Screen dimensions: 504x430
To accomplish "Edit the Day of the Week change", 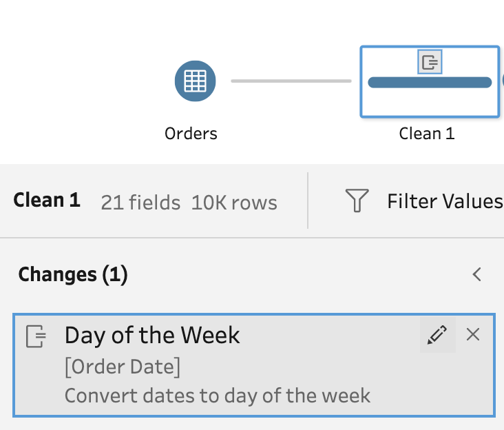I will 437,335.
